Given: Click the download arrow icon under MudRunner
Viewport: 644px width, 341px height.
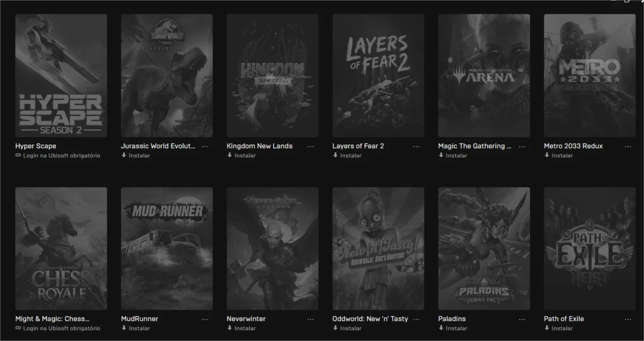Looking at the screenshot, I should (x=124, y=328).
